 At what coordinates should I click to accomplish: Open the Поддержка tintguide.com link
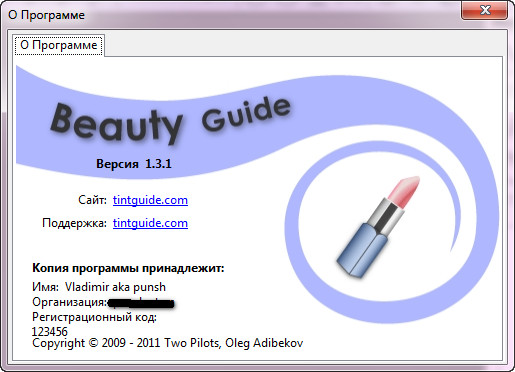coord(150,223)
